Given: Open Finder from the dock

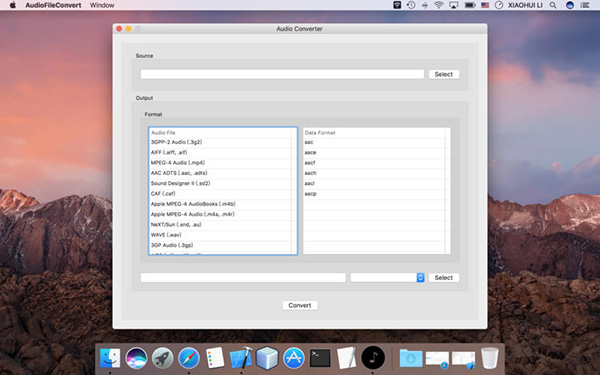Looking at the screenshot, I should coord(110,358).
